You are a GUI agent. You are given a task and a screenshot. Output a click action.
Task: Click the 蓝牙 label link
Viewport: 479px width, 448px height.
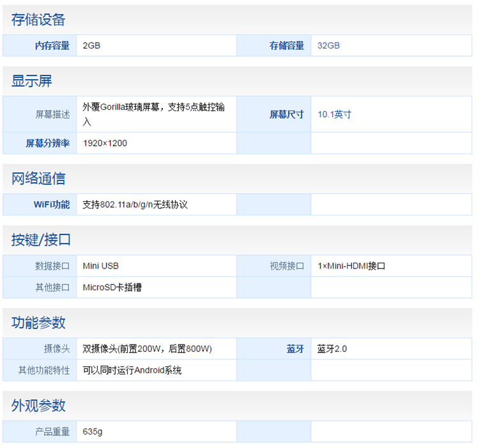[x=295, y=349]
